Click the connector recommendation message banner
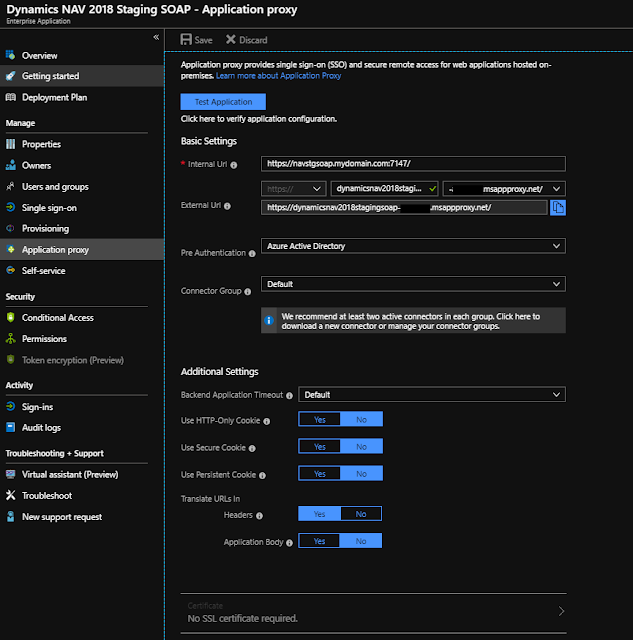Viewport: 633px width, 640px height. click(x=413, y=320)
